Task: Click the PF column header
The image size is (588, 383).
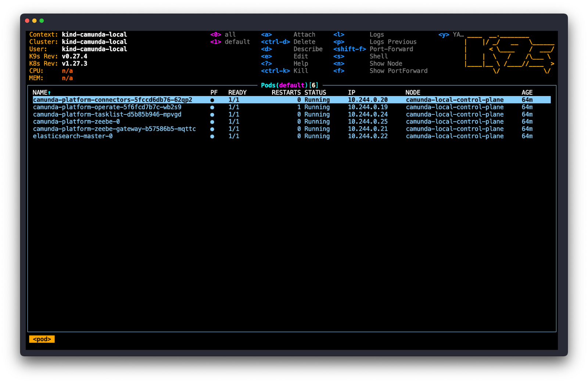Action: [214, 92]
